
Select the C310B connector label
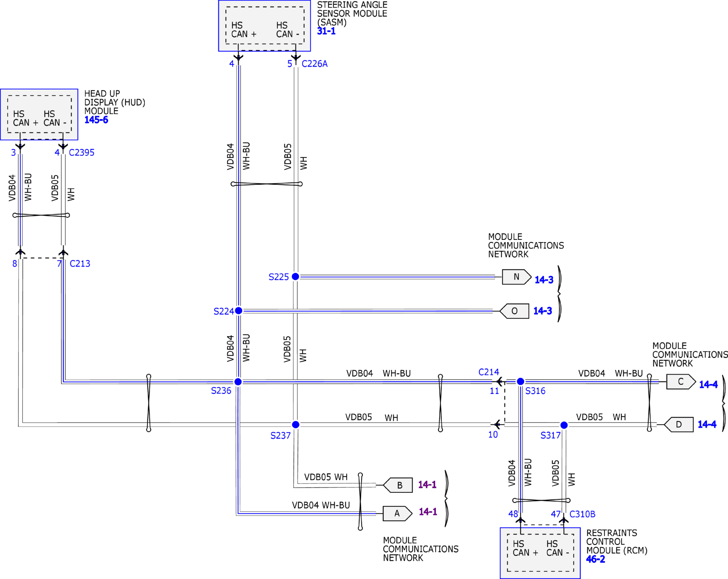coord(582,514)
